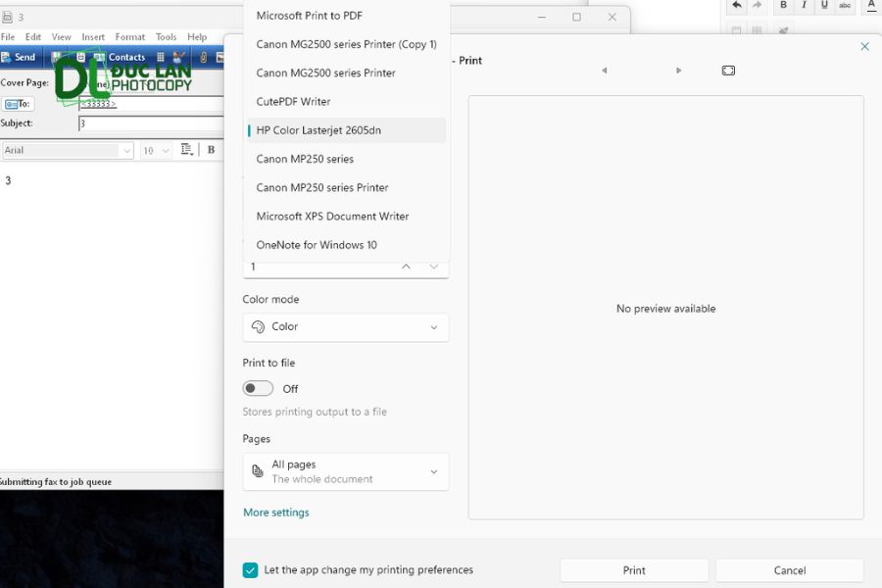Click the Italic icon in the background editor

(805, 5)
